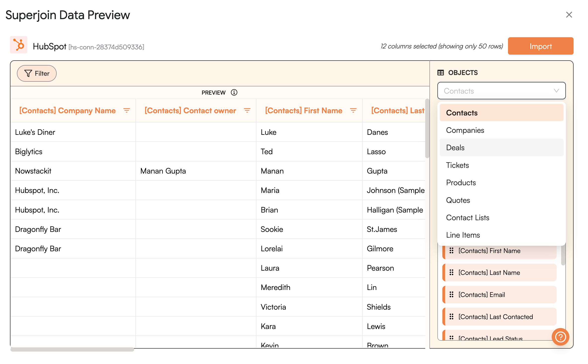Close the Superjoin Data Preview dialog

[x=569, y=15]
